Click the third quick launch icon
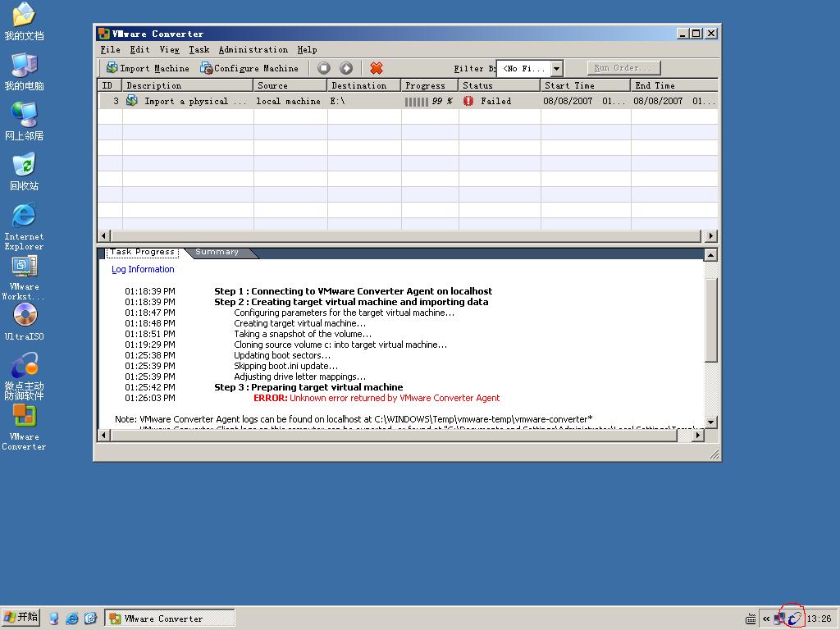The image size is (840, 630). [x=90, y=619]
